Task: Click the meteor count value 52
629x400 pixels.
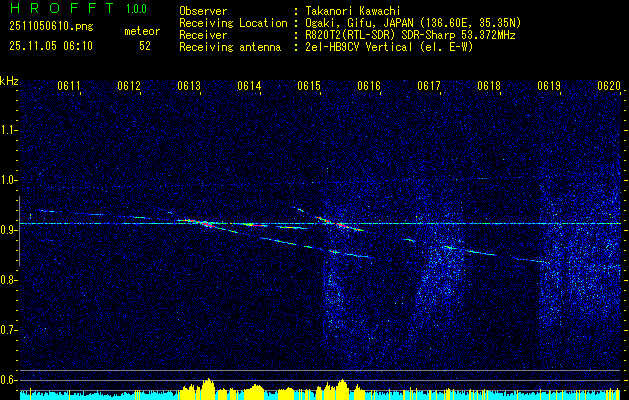Action: (x=145, y=46)
